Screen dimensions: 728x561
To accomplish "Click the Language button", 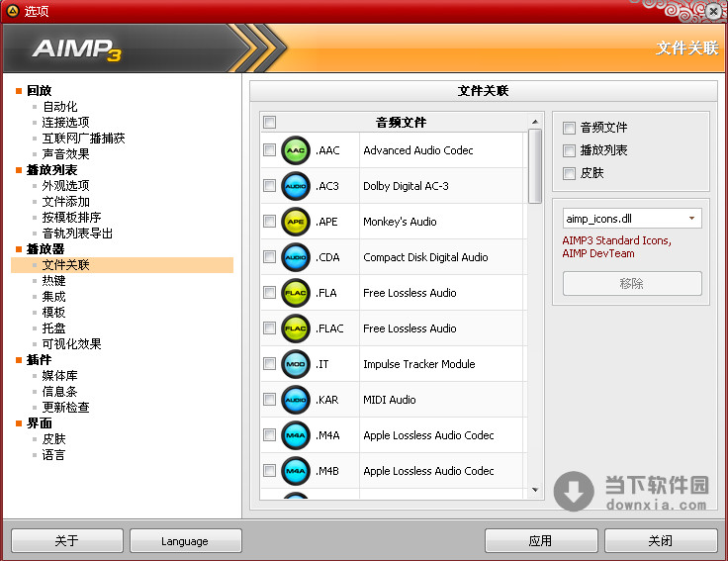I will (185, 540).
